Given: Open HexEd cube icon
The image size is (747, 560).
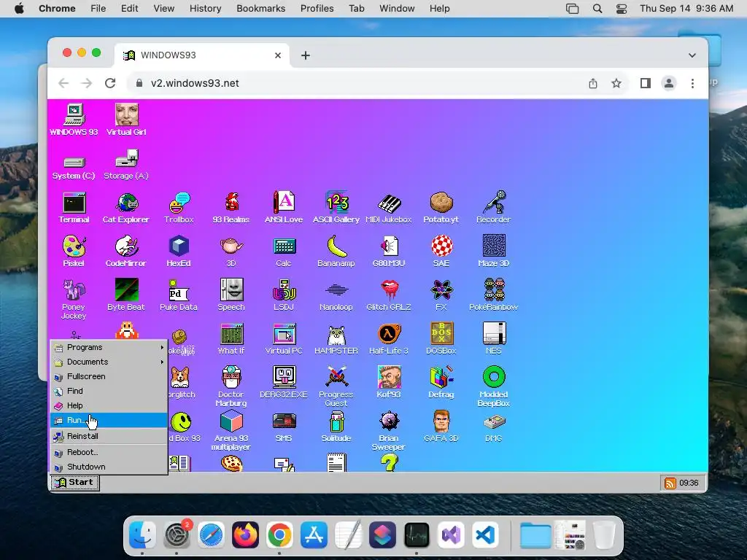Looking at the screenshot, I should (179, 251).
